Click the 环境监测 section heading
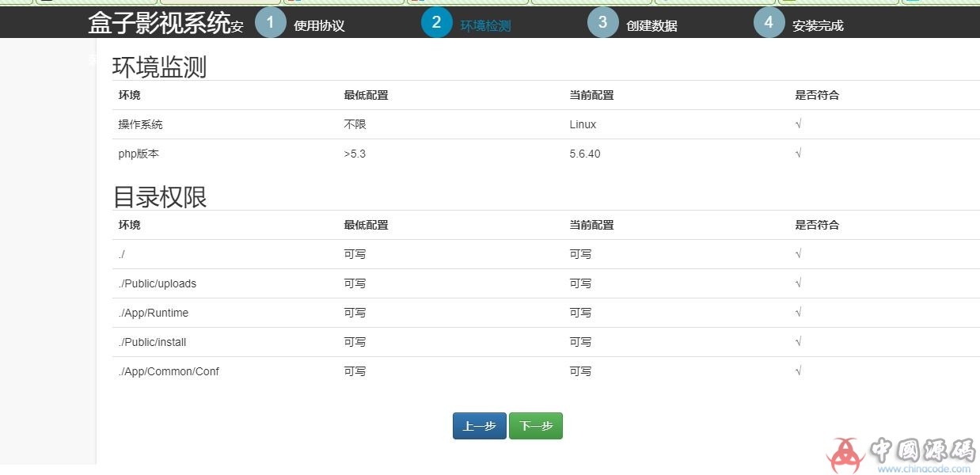Image resolution: width=980 pixels, height=475 pixels. [x=158, y=67]
